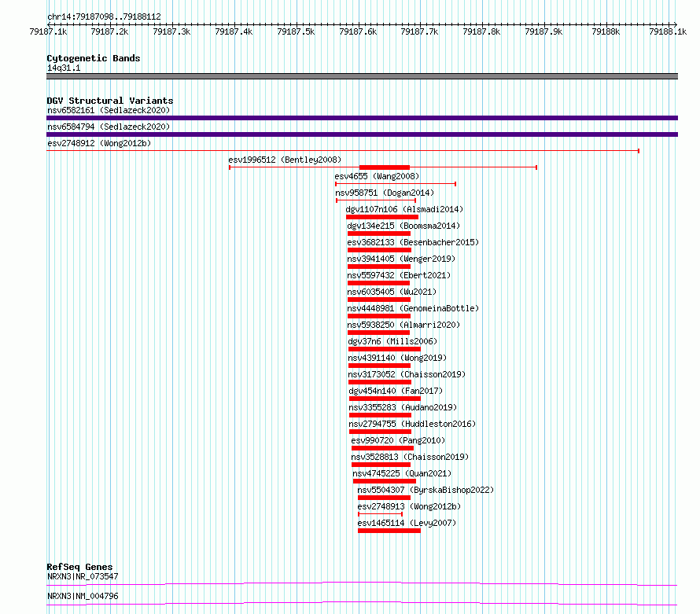This screenshot has width=700, height=614.
Task: Click the magenta NRXN3|NM_004796 transcript line
Action: 362,603
